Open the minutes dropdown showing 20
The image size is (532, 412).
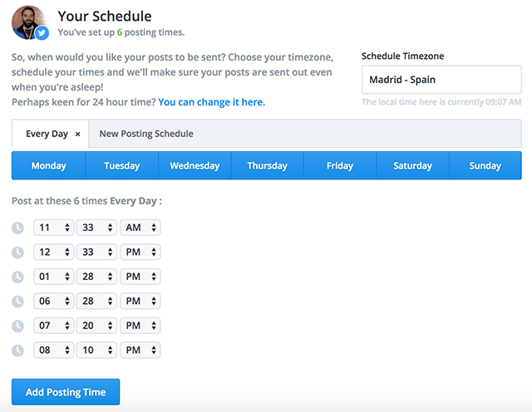pos(96,326)
